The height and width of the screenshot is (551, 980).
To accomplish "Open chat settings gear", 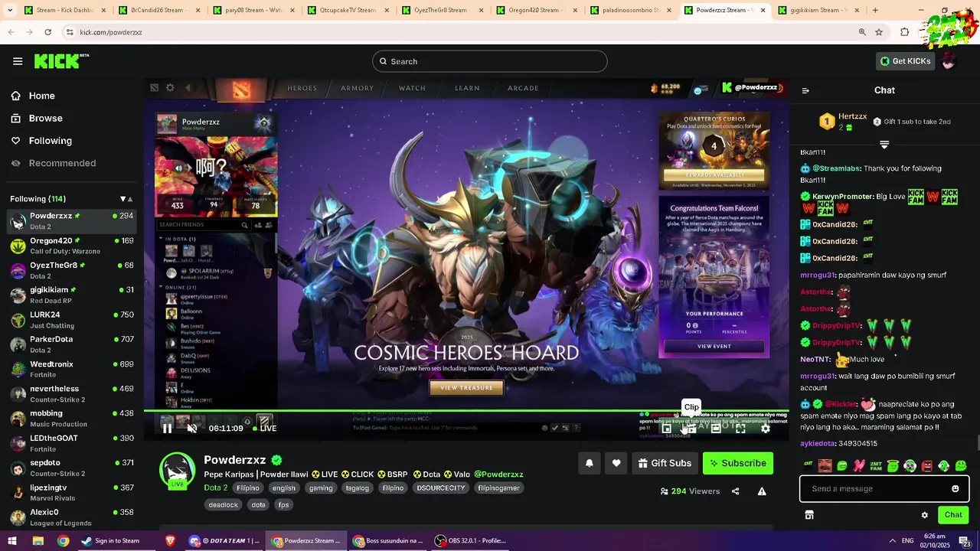I will tap(924, 515).
